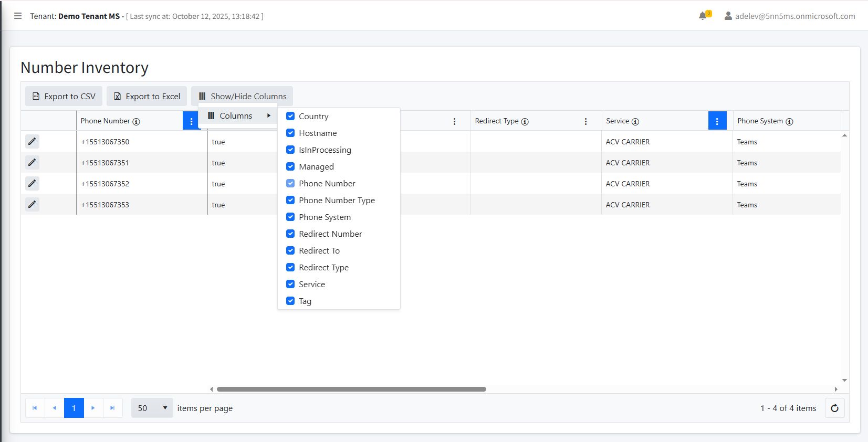Image resolution: width=868 pixels, height=442 pixels.
Task: Export the table to Excel
Action: (147, 96)
